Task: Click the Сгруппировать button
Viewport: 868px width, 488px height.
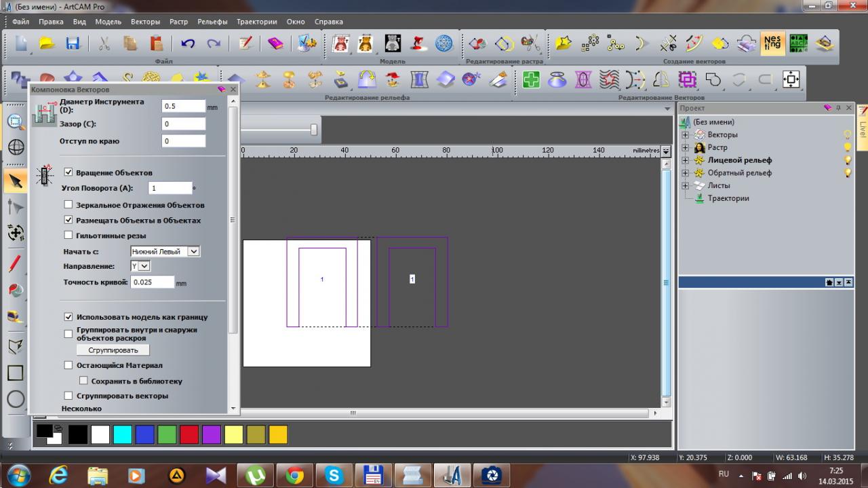Action: click(113, 350)
